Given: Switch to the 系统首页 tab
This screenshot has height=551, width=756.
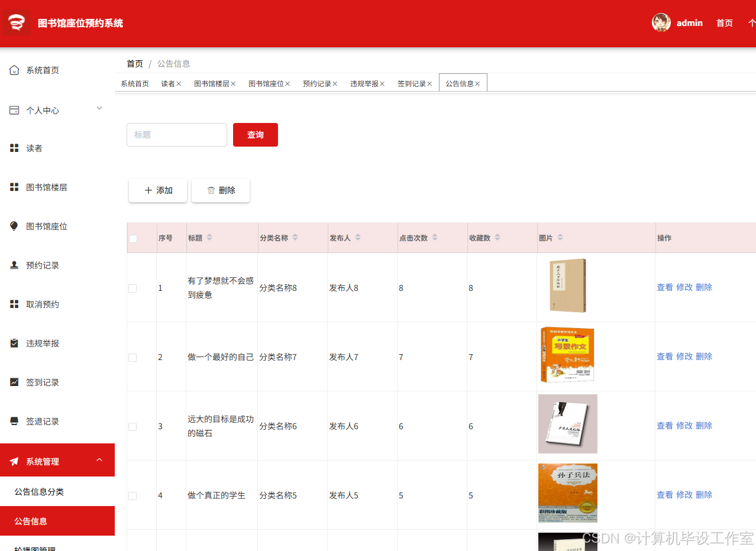Looking at the screenshot, I should point(135,84).
